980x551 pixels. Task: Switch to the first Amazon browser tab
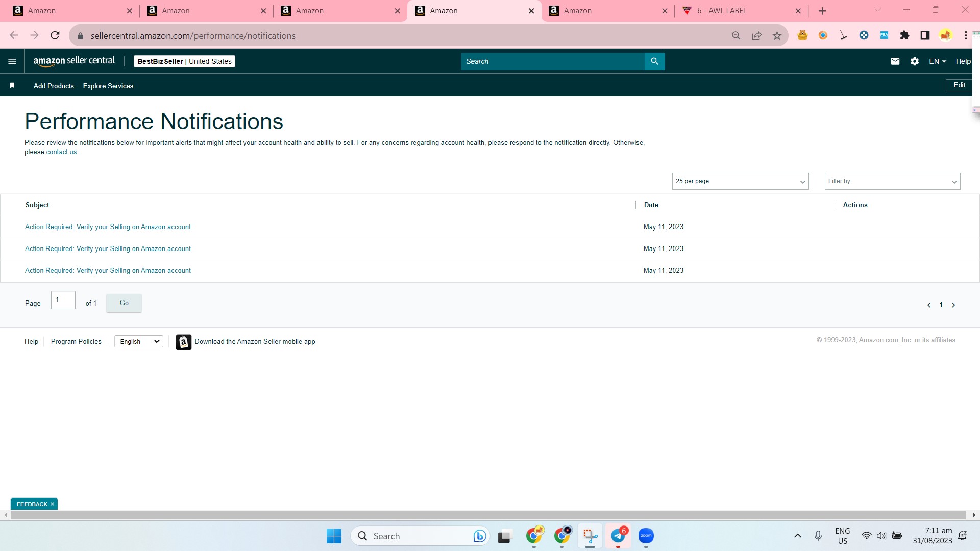(71, 11)
